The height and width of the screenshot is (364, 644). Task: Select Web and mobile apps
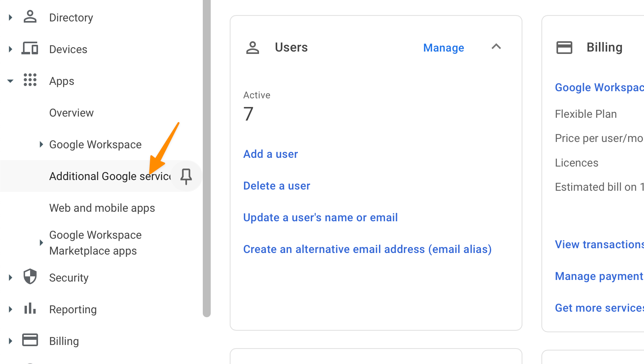[102, 208]
